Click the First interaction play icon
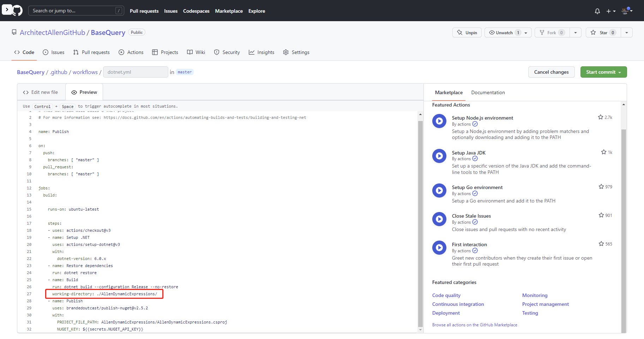This screenshot has width=644, height=339. (439, 248)
